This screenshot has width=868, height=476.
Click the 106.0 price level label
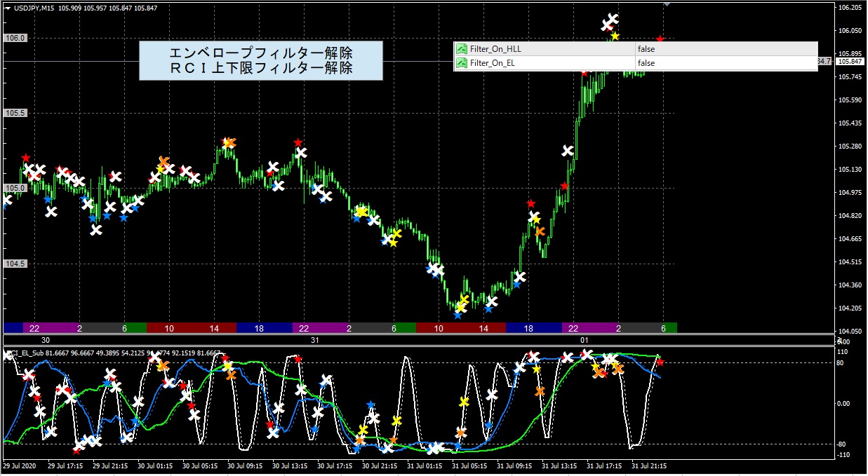tap(15, 38)
